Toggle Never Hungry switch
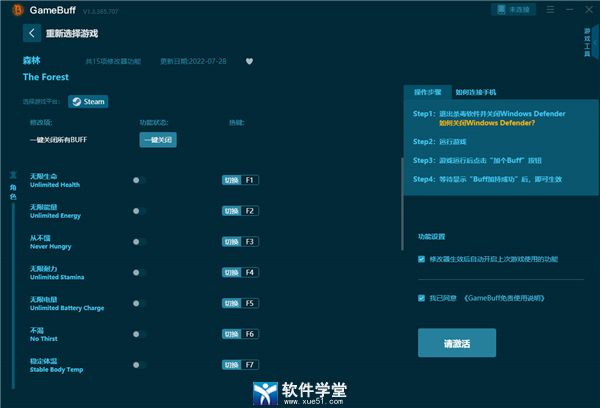600x408 pixels. 139,242
